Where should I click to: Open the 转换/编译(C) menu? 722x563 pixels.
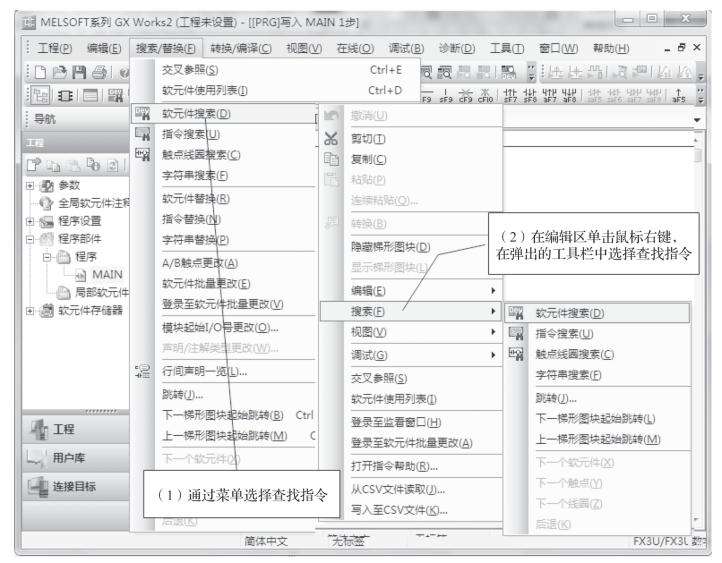(x=241, y=48)
